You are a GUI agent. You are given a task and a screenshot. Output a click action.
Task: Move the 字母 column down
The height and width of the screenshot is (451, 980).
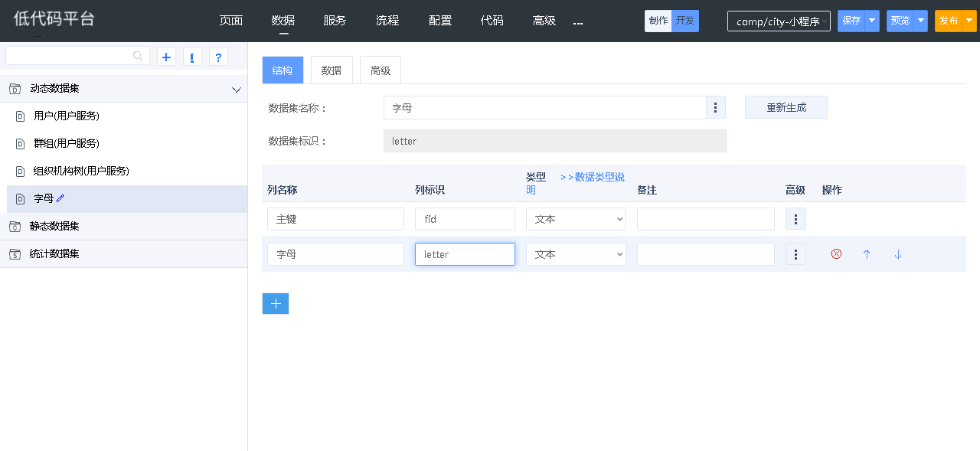(x=898, y=254)
